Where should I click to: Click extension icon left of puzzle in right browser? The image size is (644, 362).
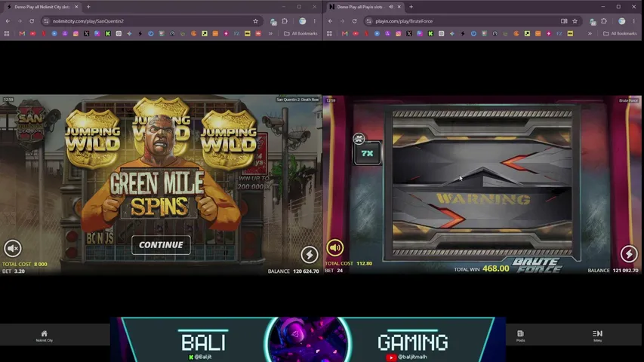pyautogui.click(x=592, y=21)
